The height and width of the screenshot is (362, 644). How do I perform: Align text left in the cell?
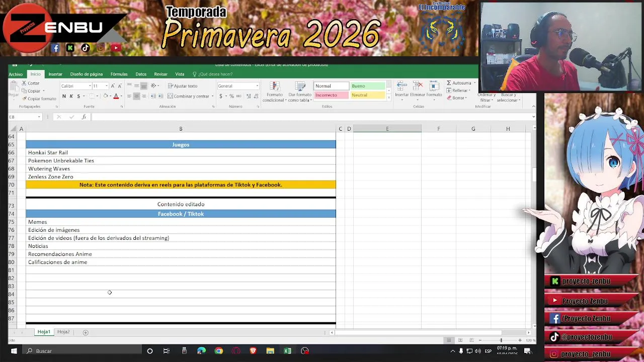point(129,96)
